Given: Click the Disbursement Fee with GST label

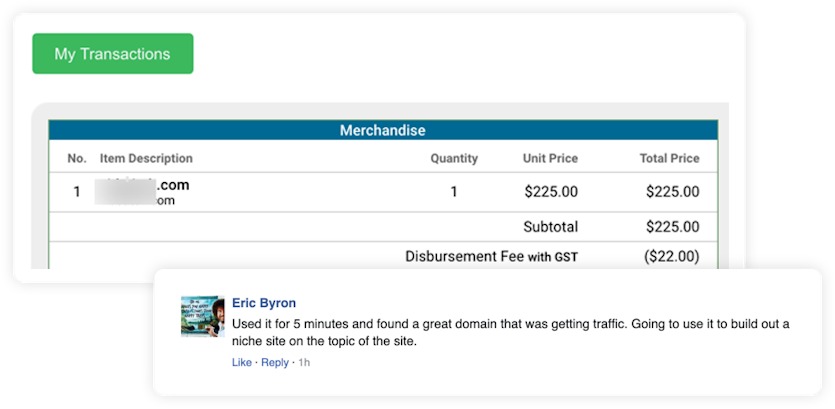Looking at the screenshot, I should point(491,257).
